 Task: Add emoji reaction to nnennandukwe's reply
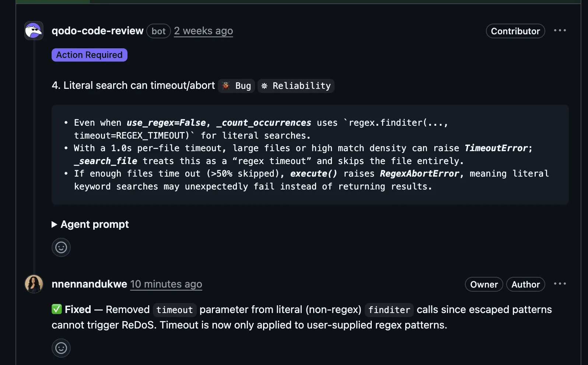(x=61, y=348)
